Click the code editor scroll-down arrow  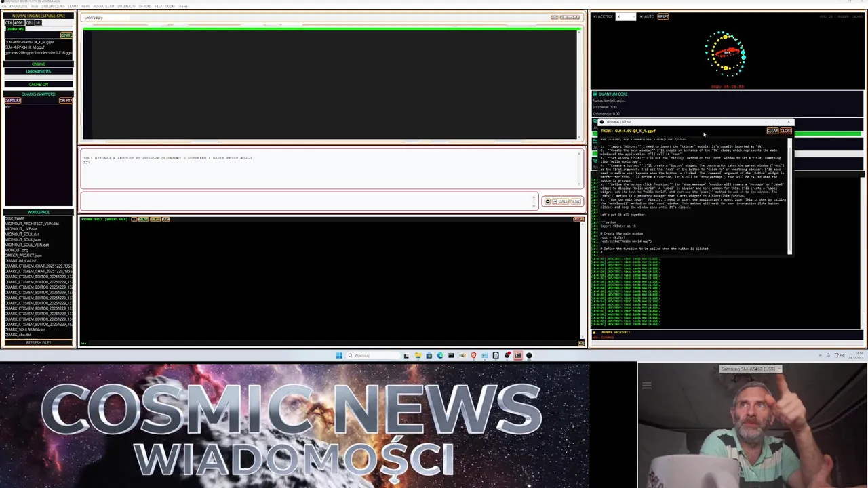(x=579, y=137)
